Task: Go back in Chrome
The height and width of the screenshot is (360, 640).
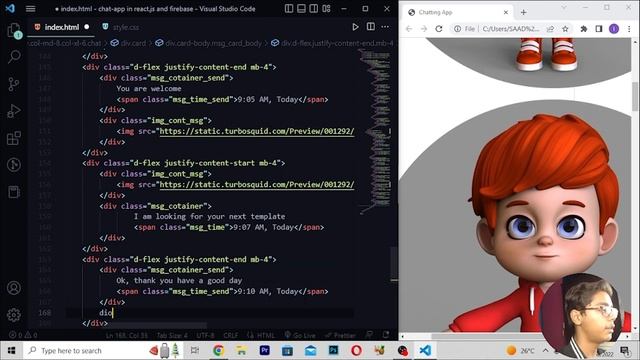Action: pos(409,29)
